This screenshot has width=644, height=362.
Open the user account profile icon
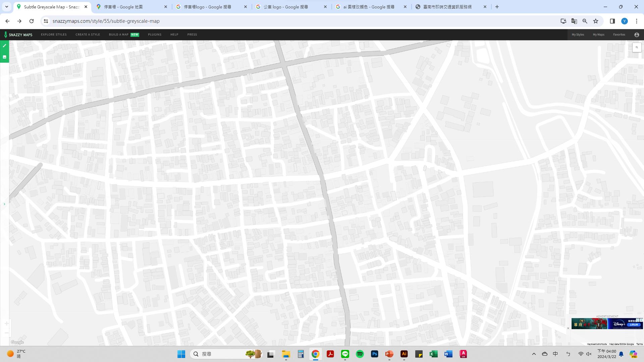(x=637, y=35)
